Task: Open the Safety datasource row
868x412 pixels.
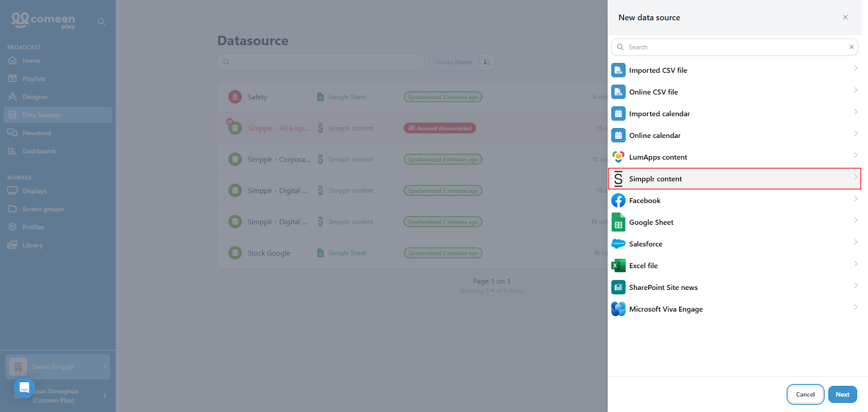Action: tap(412, 97)
